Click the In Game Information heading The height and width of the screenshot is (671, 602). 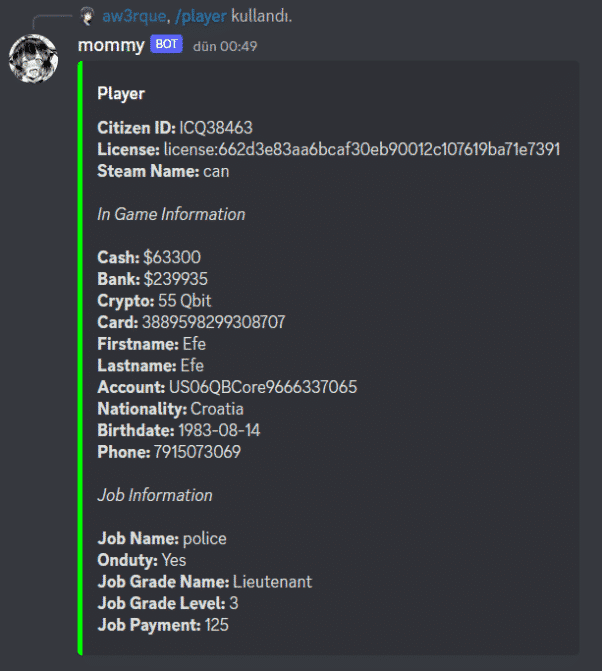click(171, 214)
